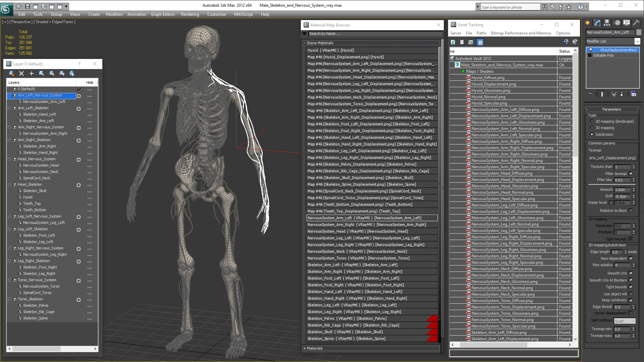644x362 pixels.
Task: Open the Modifier List dropdown
Action: (637, 41)
